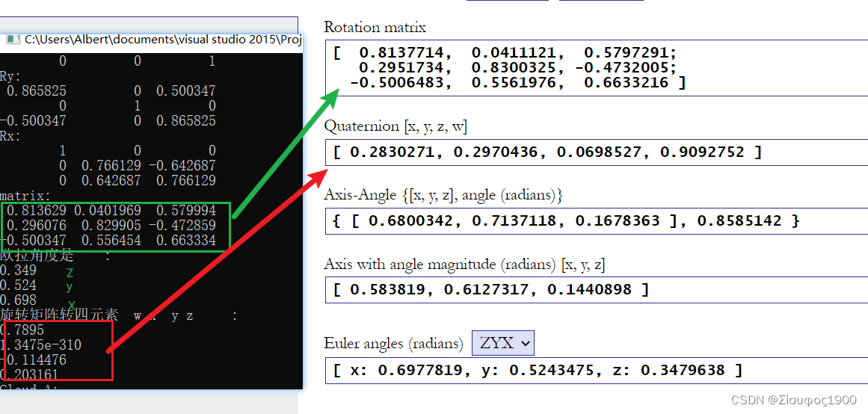Click Euler angle value 0.349
Image resolution: width=868 pixels, height=414 pixels.
pos(19,271)
